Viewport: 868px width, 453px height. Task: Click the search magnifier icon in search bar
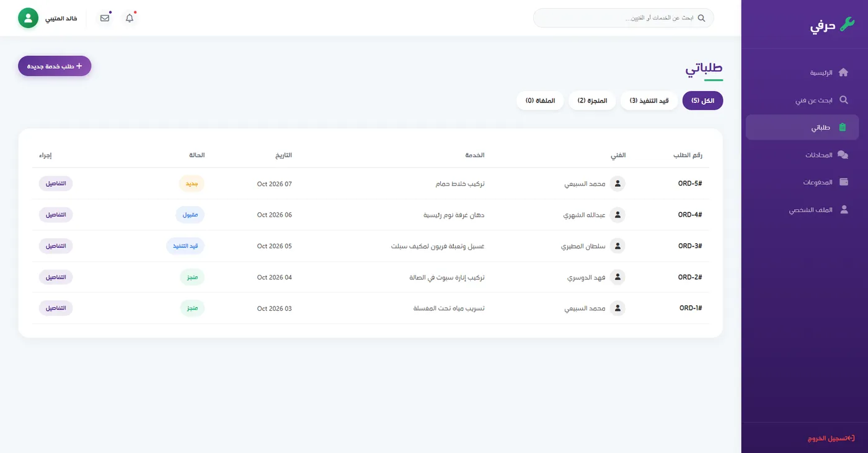point(701,18)
